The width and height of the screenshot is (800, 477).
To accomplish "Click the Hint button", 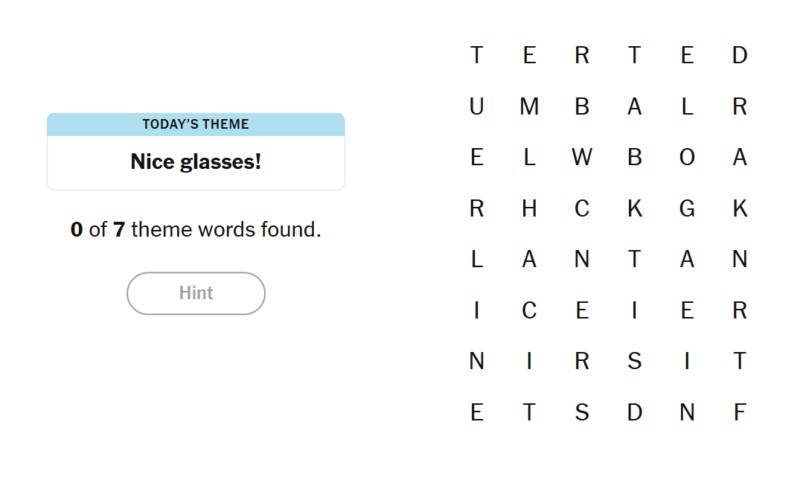I will coord(196,293).
